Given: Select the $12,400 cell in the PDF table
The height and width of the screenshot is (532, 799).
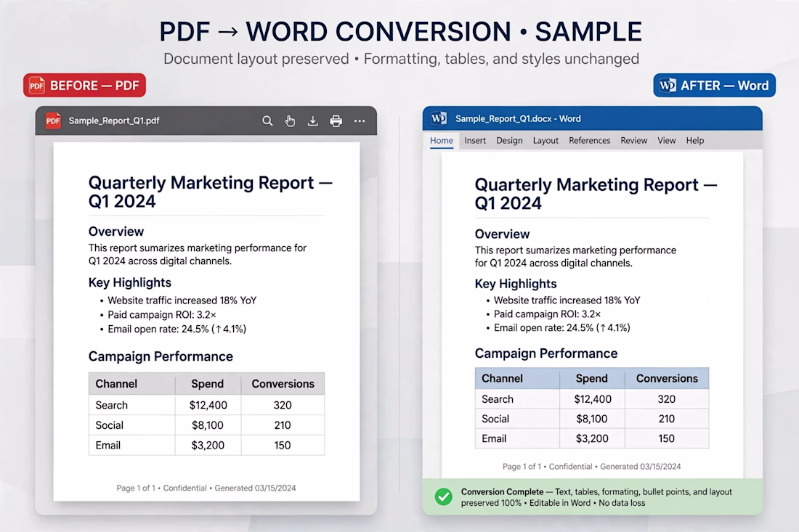Looking at the screenshot, I should [x=208, y=405].
